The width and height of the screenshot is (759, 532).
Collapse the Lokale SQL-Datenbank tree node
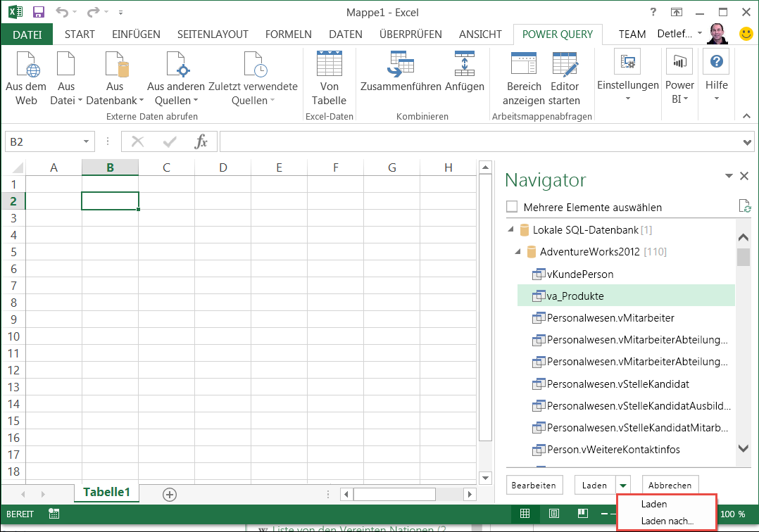coord(510,229)
